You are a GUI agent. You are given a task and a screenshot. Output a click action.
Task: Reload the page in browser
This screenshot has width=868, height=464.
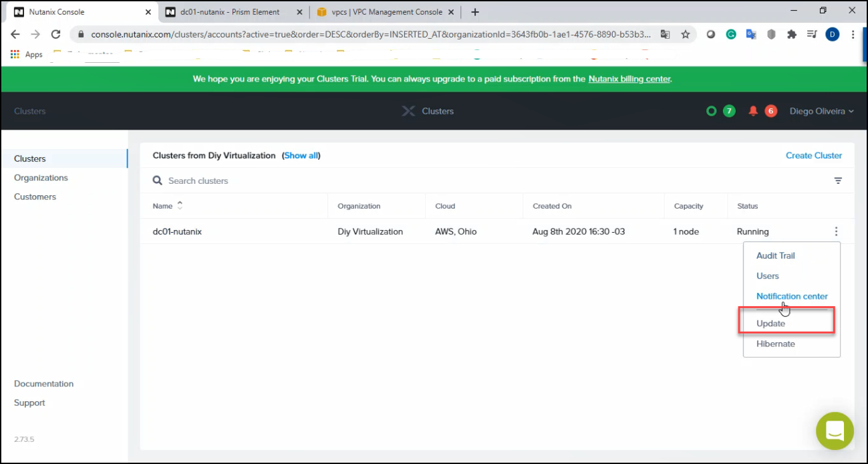tap(56, 34)
